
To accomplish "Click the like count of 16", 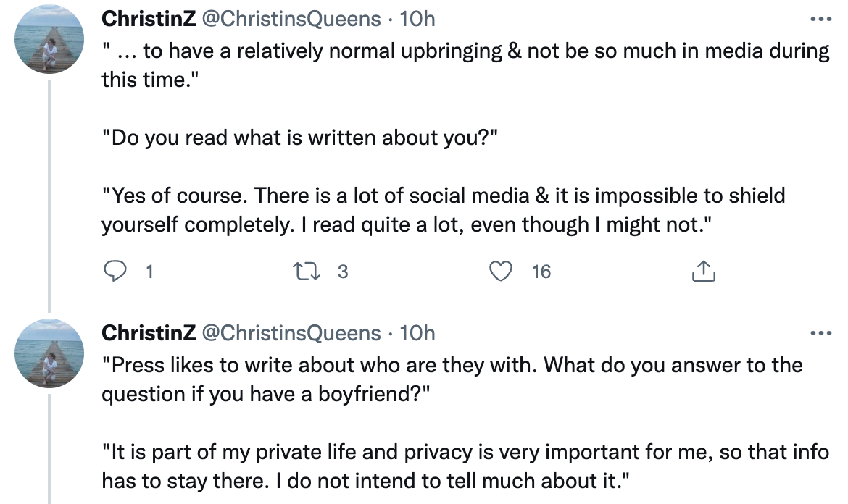I will click(x=541, y=272).
